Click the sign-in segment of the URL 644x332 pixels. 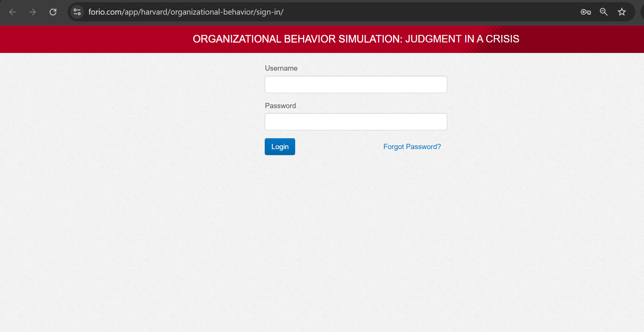pyautogui.click(x=268, y=12)
